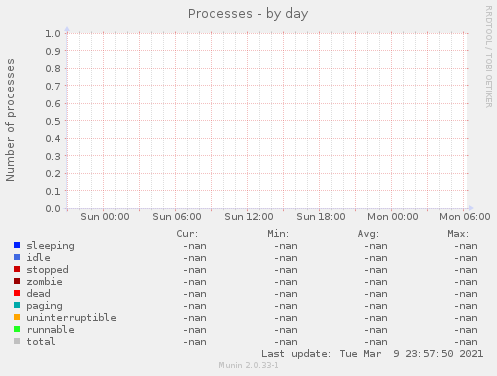
Task: Click the 'Max:' column header
Action: [458, 234]
